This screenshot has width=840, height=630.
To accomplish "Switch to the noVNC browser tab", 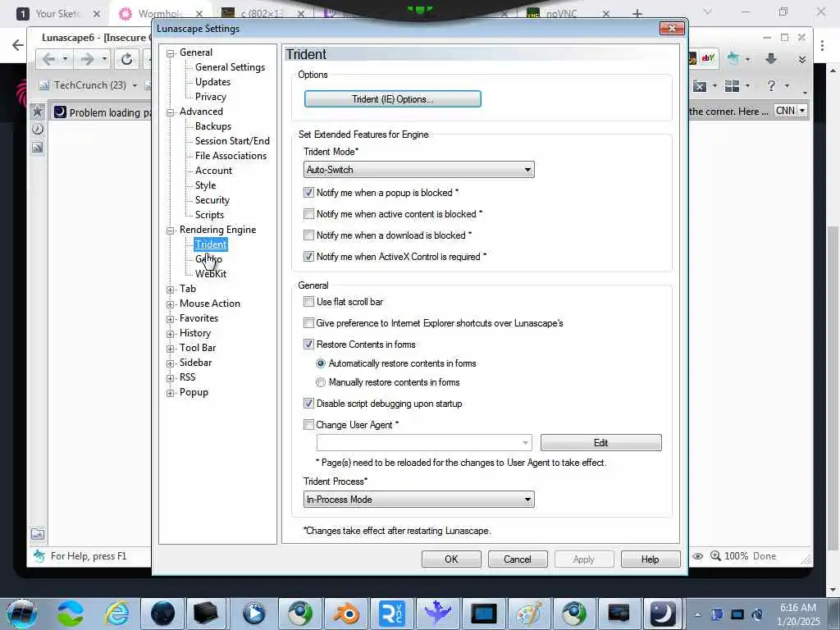I will tap(561, 13).
